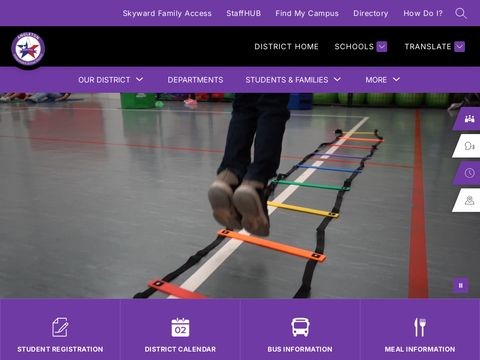Open the clock side tab icon

470,173
